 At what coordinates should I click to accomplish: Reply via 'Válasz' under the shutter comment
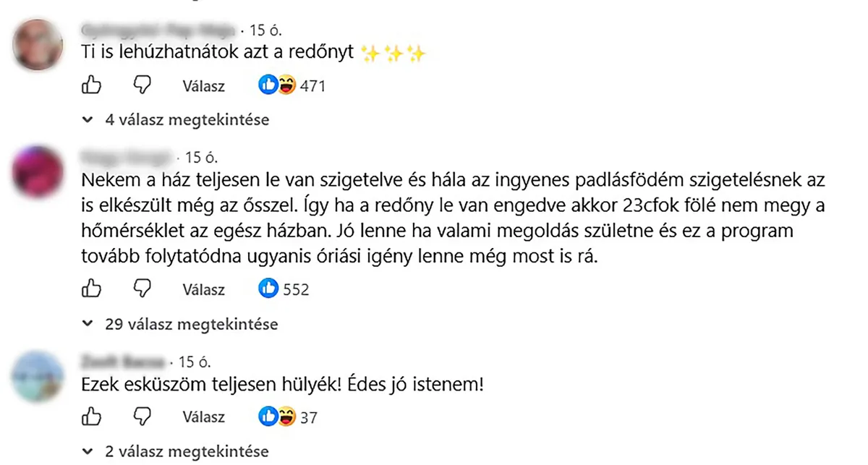[x=204, y=86]
